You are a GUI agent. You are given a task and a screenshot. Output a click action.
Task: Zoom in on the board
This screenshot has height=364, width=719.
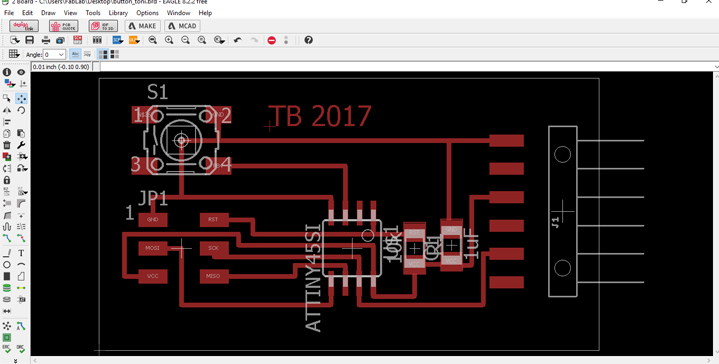pos(169,40)
